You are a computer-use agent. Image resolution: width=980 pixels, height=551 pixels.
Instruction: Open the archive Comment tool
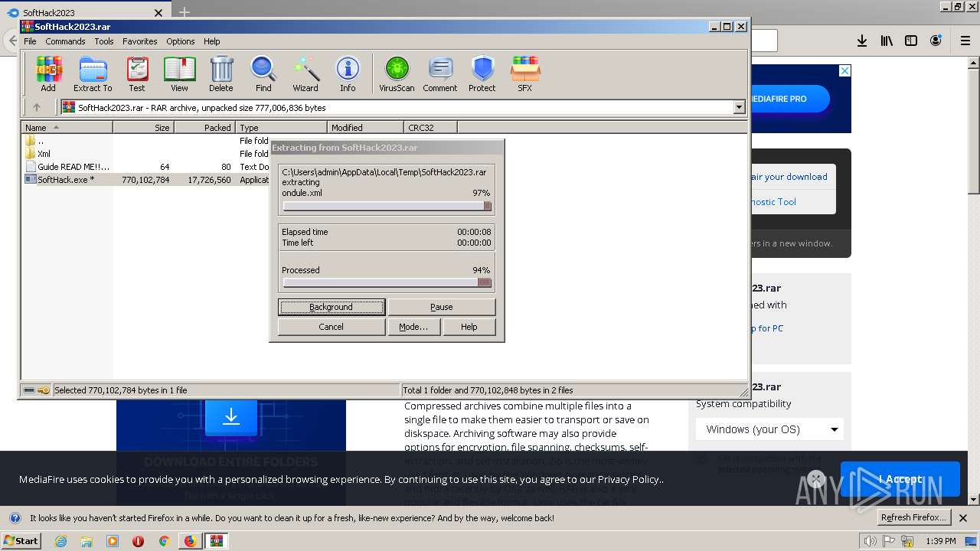440,74
